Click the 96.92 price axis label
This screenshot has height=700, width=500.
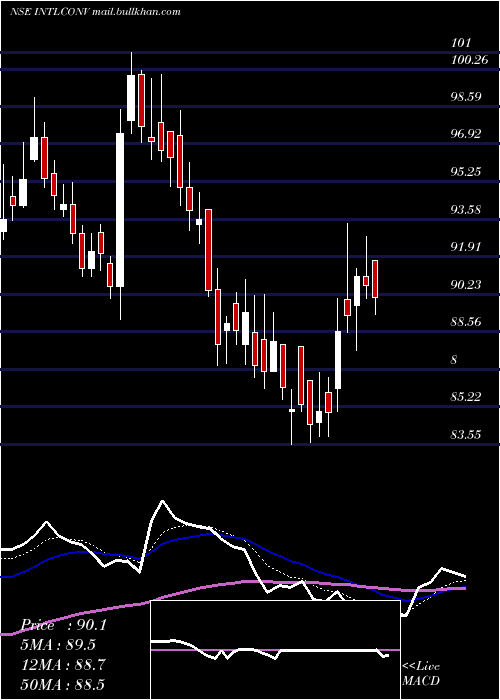[466, 133]
